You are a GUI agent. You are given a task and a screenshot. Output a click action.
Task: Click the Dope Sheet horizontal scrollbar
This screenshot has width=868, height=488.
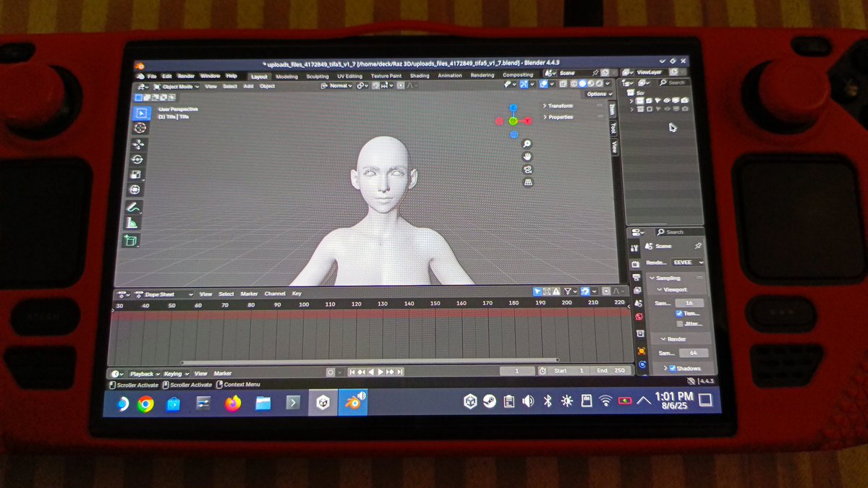(369, 361)
